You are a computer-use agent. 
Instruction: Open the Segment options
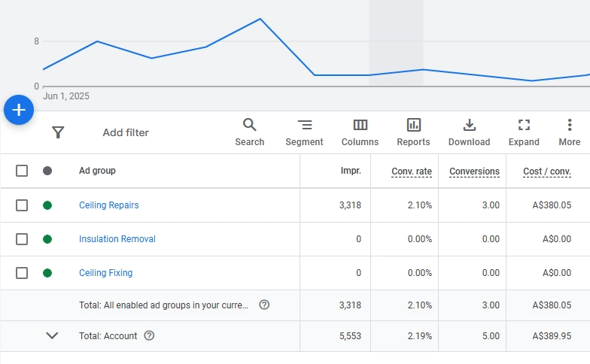tap(304, 132)
